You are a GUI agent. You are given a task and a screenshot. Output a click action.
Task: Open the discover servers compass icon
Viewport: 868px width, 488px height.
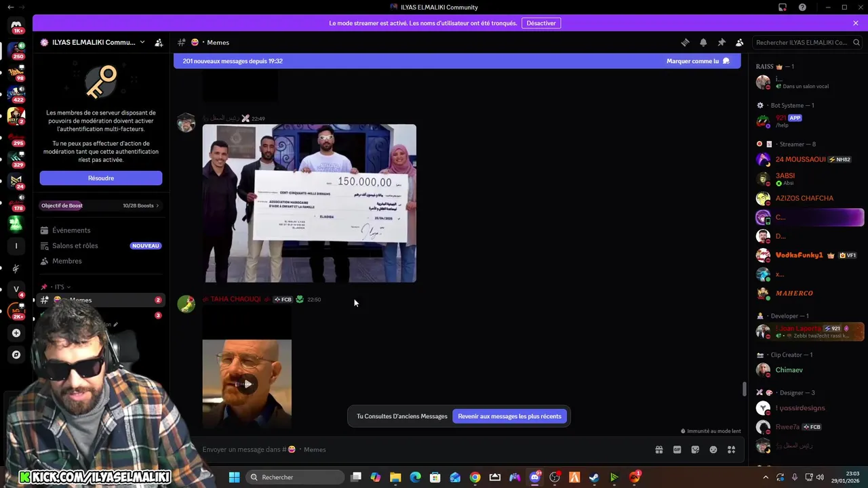point(16,354)
